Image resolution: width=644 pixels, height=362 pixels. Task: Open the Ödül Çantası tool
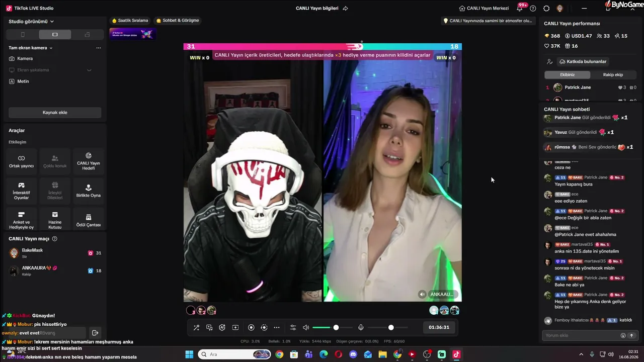click(89, 220)
